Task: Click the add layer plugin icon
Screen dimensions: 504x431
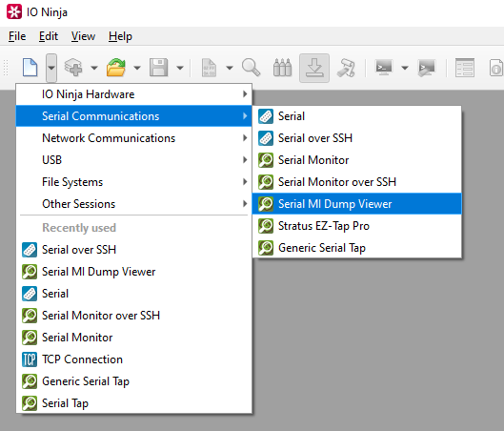Action: [73, 68]
